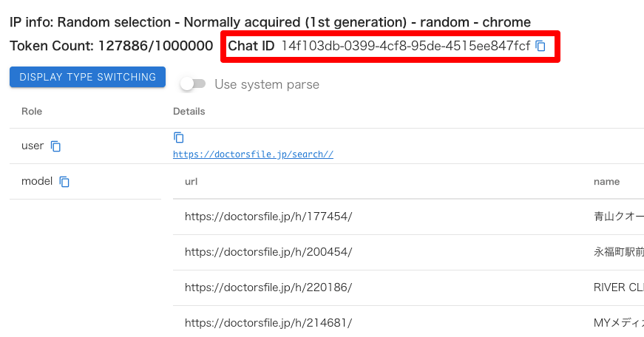Copy the user role message
The image size is (644, 337).
point(55,146)
